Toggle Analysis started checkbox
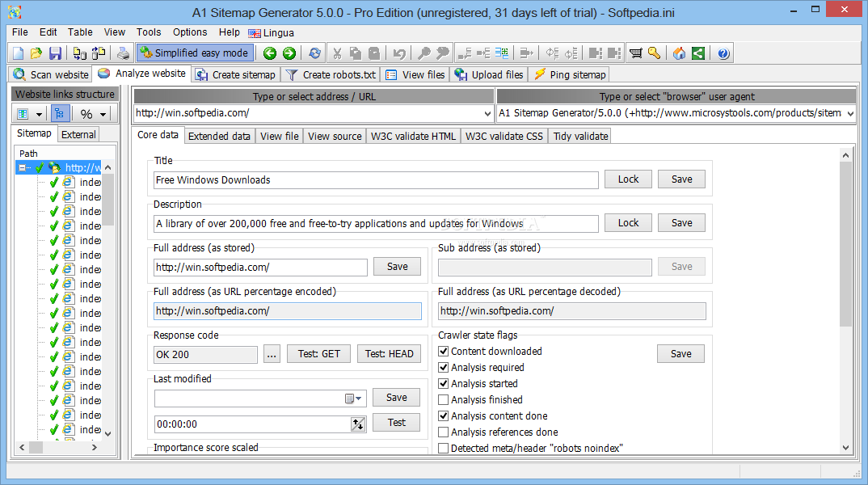The width and height of the screenshot is (868, 485). tap(444, 383)
